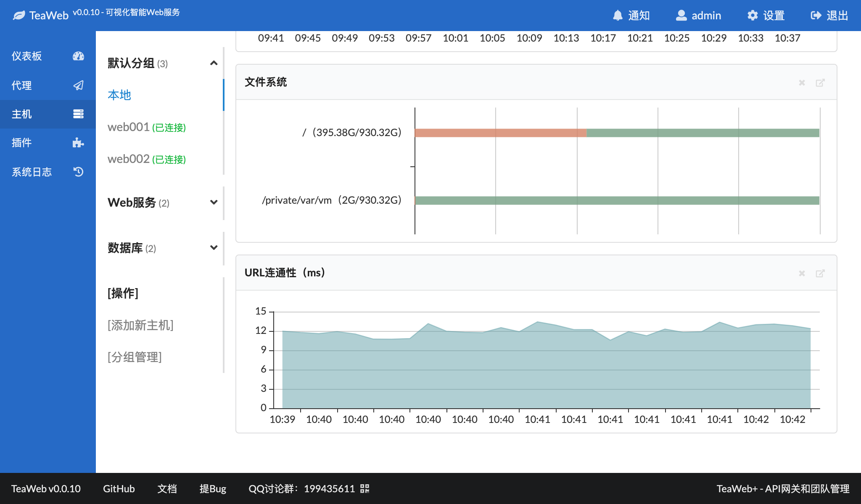The width and height of the screenshot is (861, 504).
Task: Open the GitHub footer link
Action: coord(119,488)
